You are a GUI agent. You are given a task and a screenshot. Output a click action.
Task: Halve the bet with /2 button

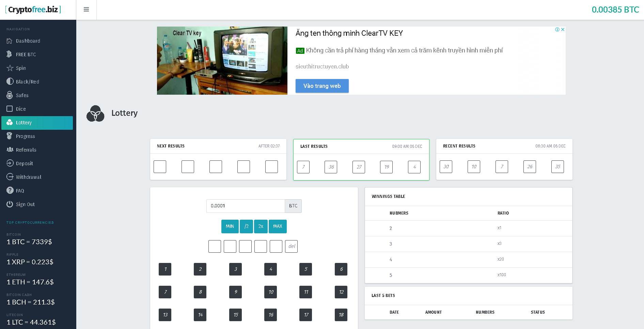(x=246, y=226)
